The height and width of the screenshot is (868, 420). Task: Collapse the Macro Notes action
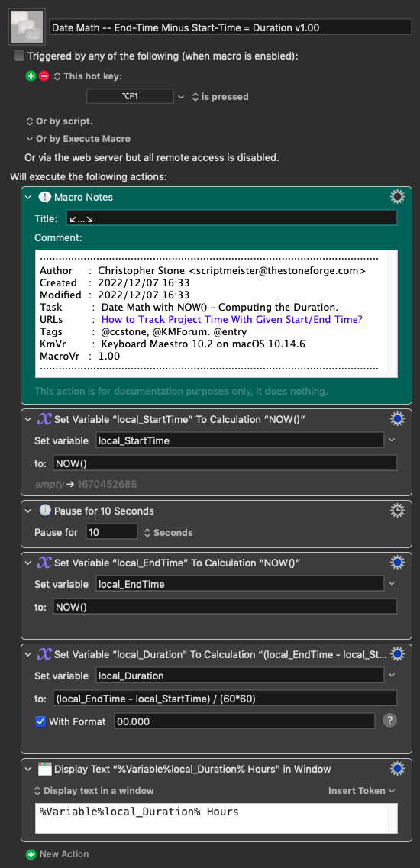[x=29, y=197]
